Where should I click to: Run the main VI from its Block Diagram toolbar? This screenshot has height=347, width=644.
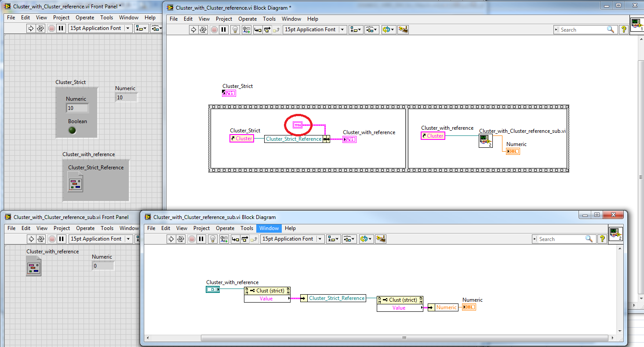[193, 29]
